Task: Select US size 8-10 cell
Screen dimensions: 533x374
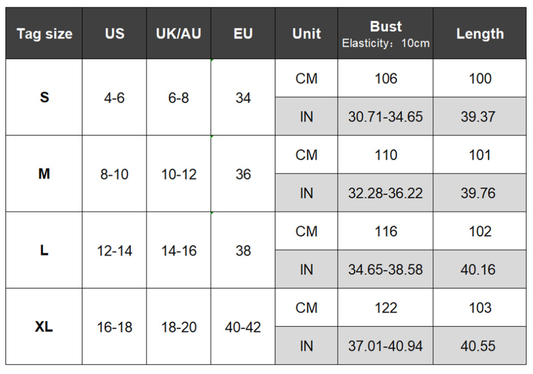Action: click(115, 174)
